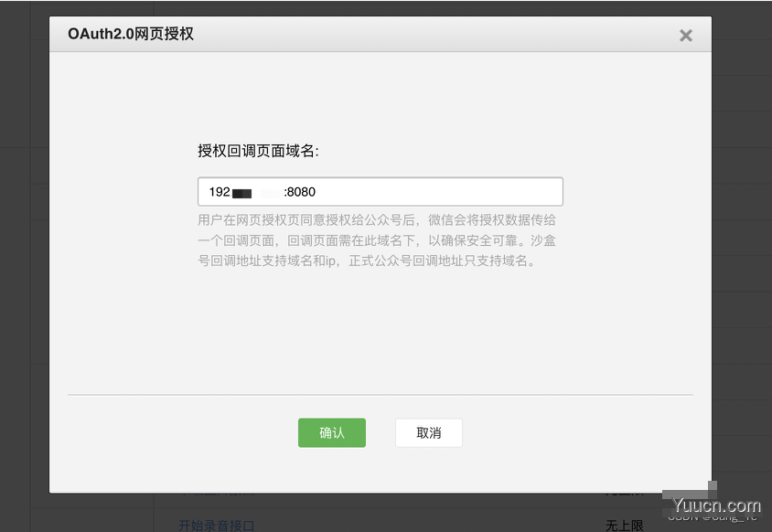772x532 pixels.
Task: Click the CSDN username watermark
Action: click(x=713, y=516)
